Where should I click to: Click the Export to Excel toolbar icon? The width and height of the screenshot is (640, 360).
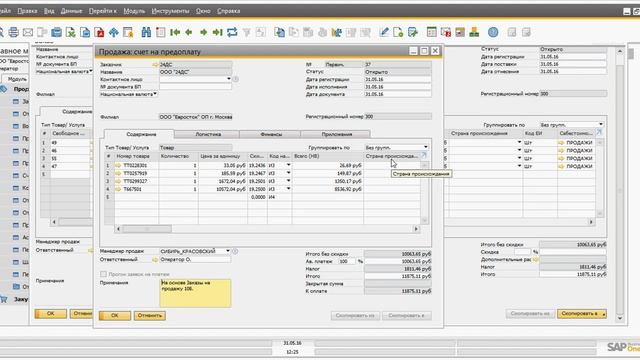(x=71, y=32)
